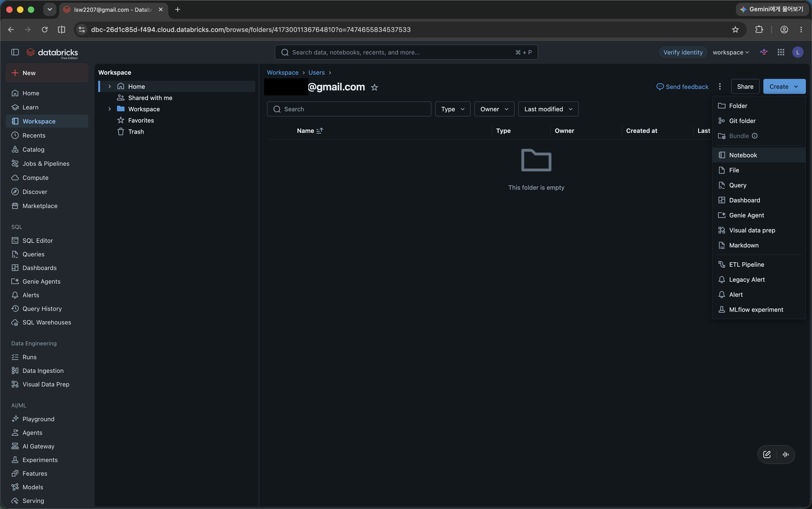Click the Create dropdown button
Screen dimensions: 812x509
click(x=784, y=87)
